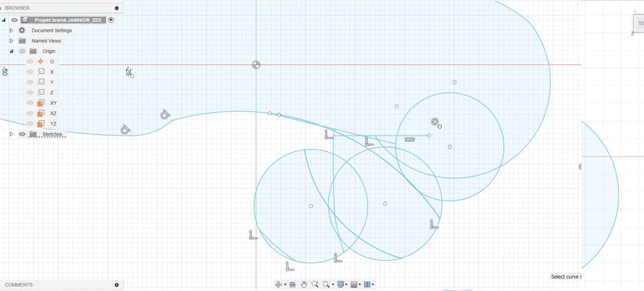Activate the Pan hand tool
This screenshot has height=291, width=644.
click(303, 285)
